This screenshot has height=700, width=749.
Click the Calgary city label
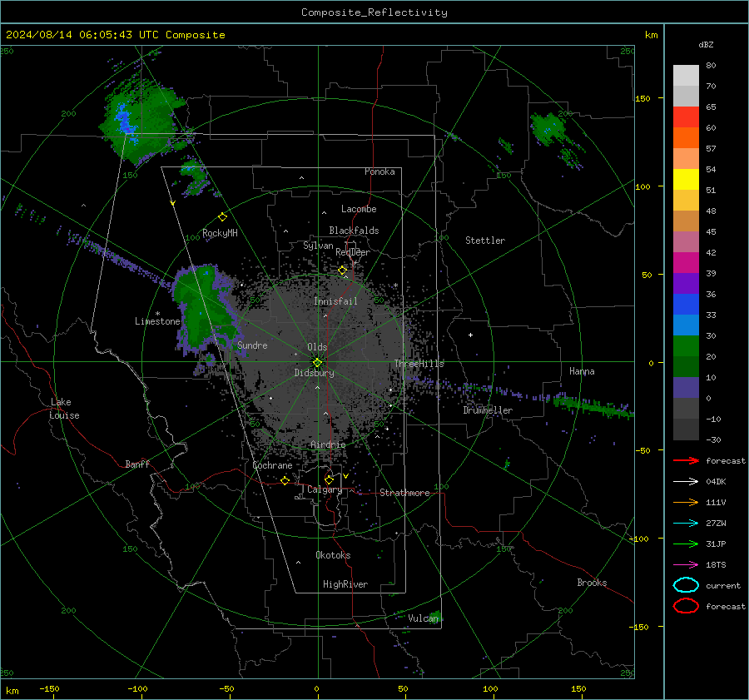tap(325, 489)
